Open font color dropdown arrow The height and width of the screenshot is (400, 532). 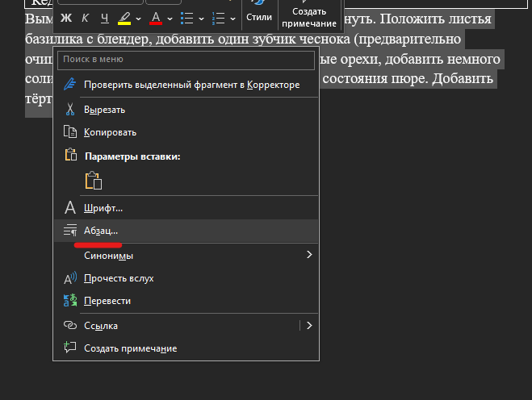170,19
